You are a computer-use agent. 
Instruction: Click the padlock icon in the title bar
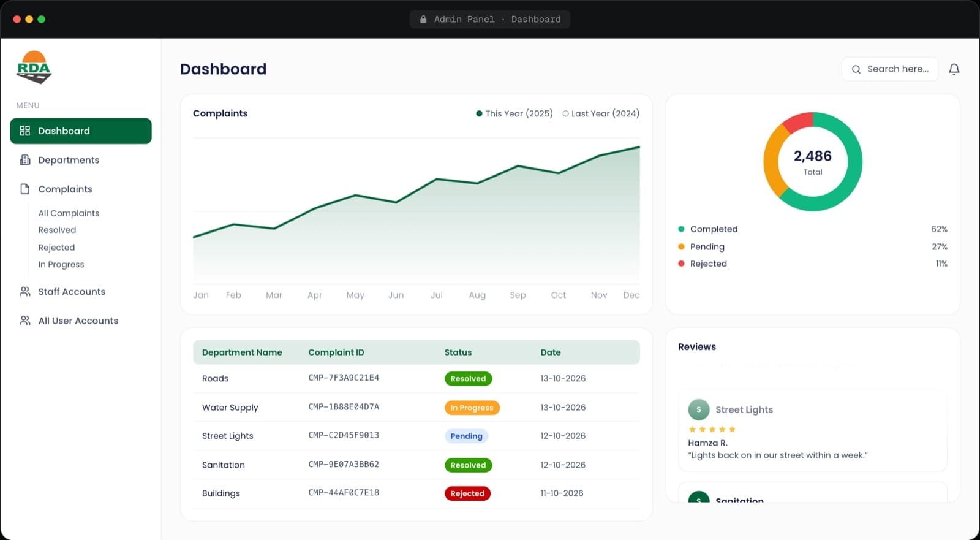tap(423, 20)
